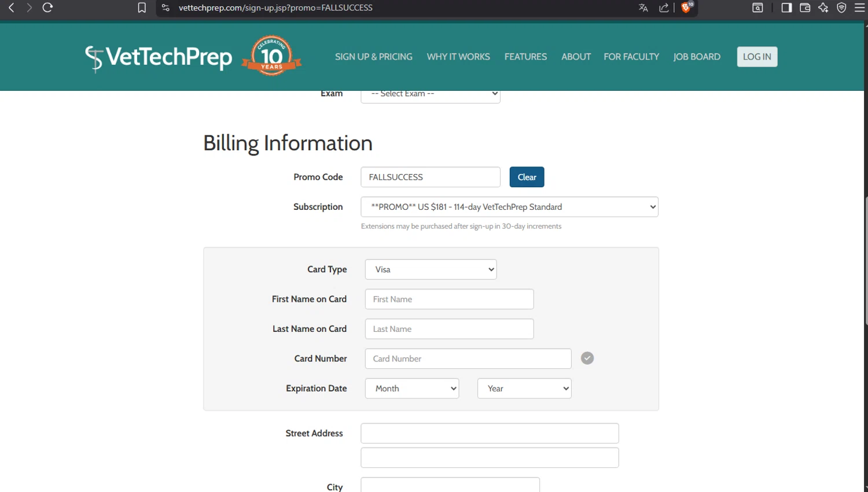This screenshot has height=492, width=868.
Task: Open the About menu item
Action: pos(576,57)
